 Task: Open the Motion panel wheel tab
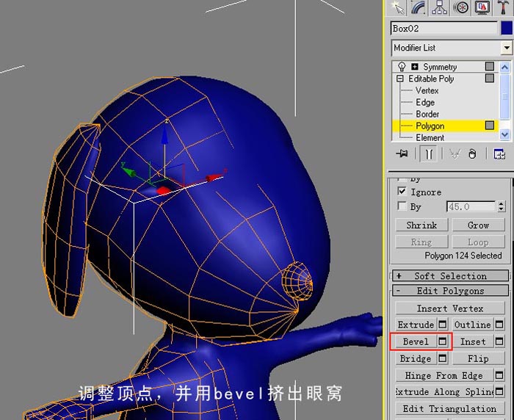tap(460, 8)
